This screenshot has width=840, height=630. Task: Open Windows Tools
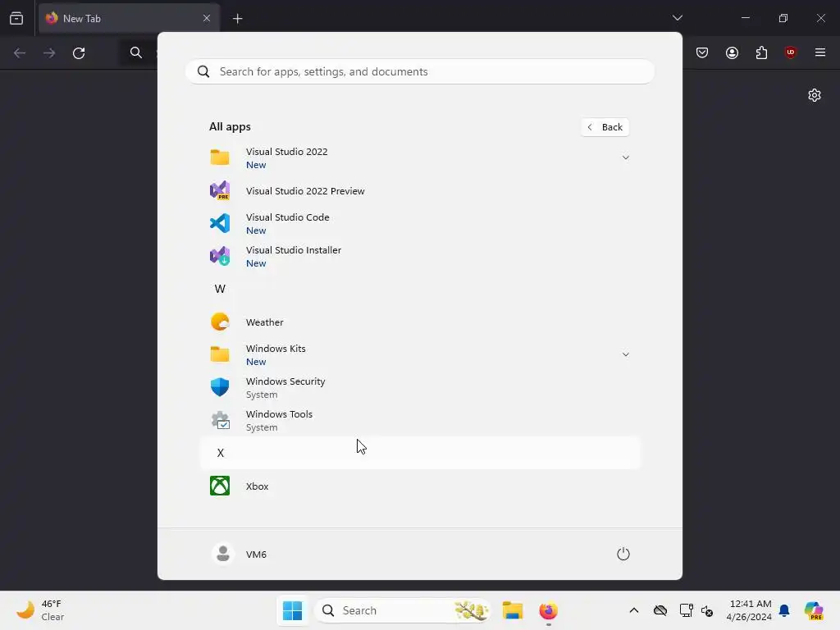point(420,421)
